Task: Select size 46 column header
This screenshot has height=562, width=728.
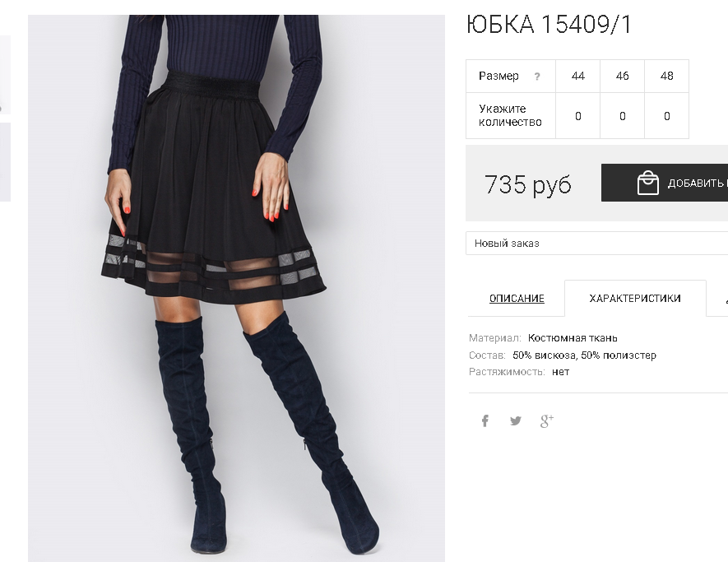Action: point(622,76)
